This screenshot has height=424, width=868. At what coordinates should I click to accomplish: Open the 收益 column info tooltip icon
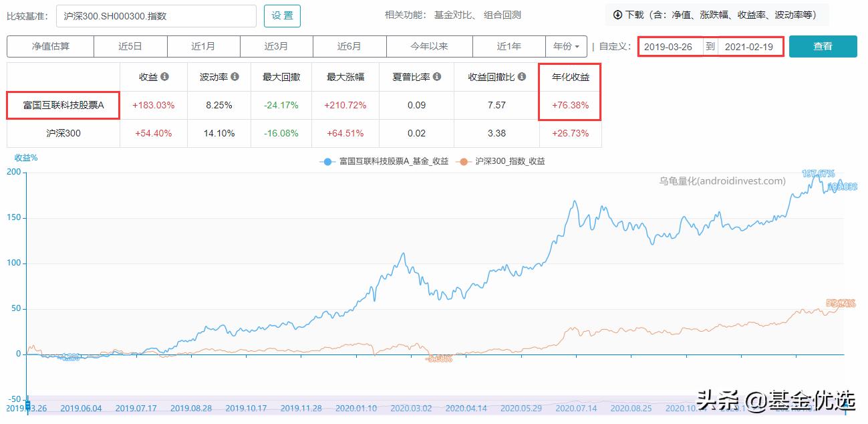[x=166, y=77]
